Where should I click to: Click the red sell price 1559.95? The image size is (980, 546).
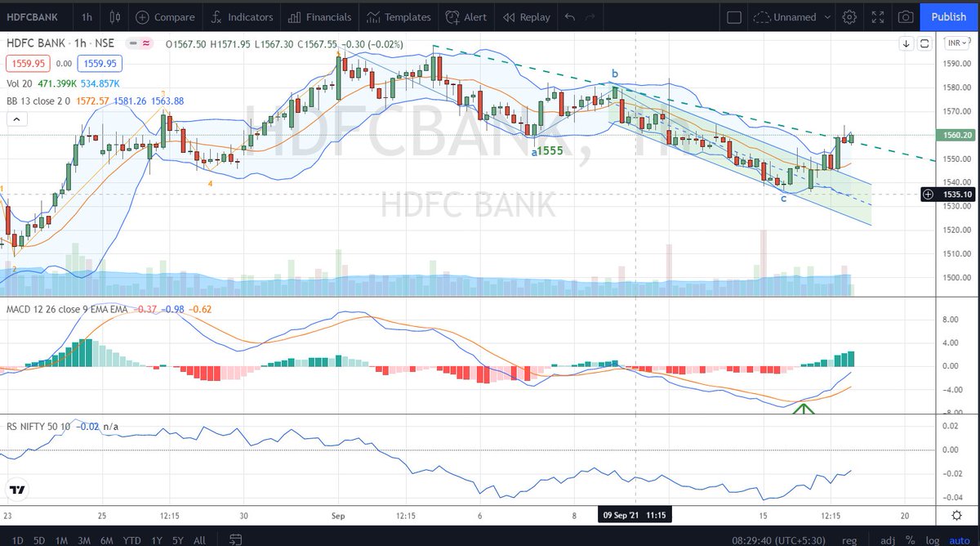click(28, 63)
